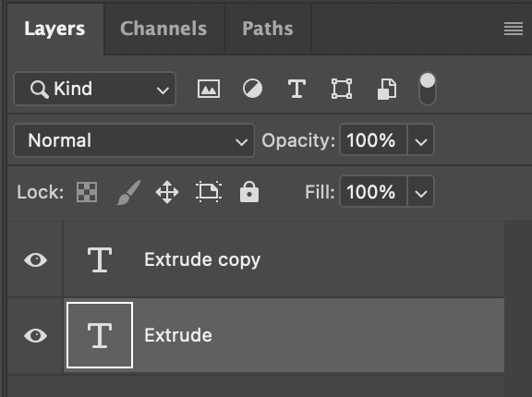Filter for shape layers icon
Image resolution: width=532 pixels, height=397 pixels.
pos(342,89)
